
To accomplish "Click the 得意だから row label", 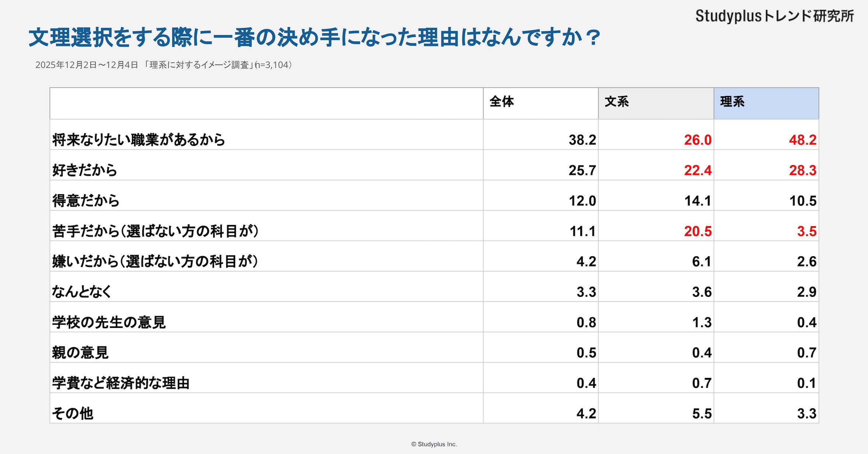I will pos(86,201).
